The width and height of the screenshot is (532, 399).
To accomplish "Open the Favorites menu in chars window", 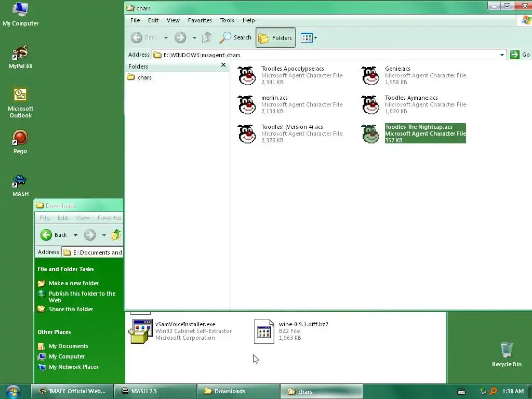I will [x=200, y=20].
